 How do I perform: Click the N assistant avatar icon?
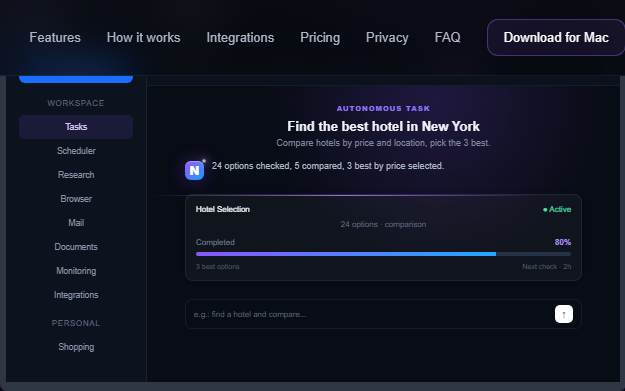coord(195,171)
